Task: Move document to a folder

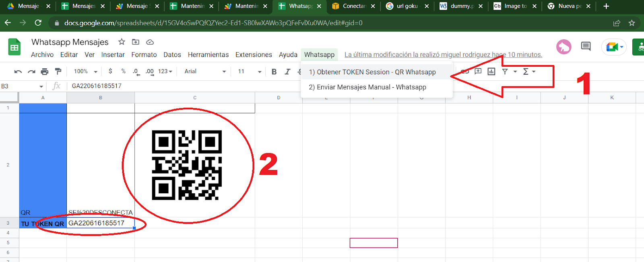Action: pos(136,42)
